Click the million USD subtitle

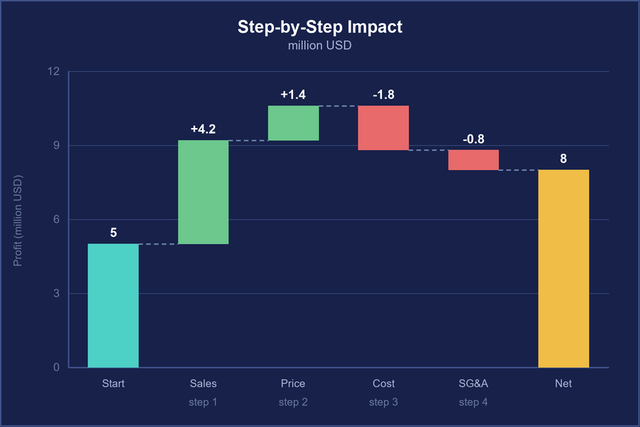click(x=320, y=45)
